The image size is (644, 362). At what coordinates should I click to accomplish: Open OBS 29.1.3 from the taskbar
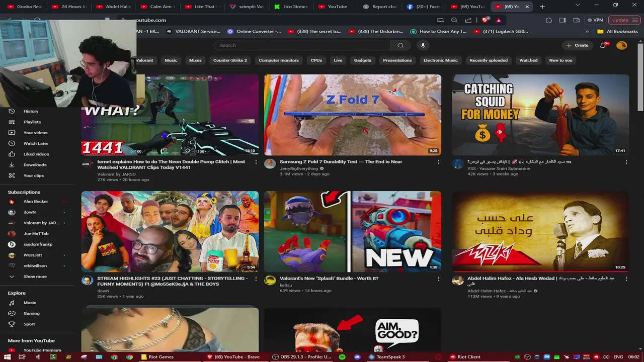click(x=302, y=357)
